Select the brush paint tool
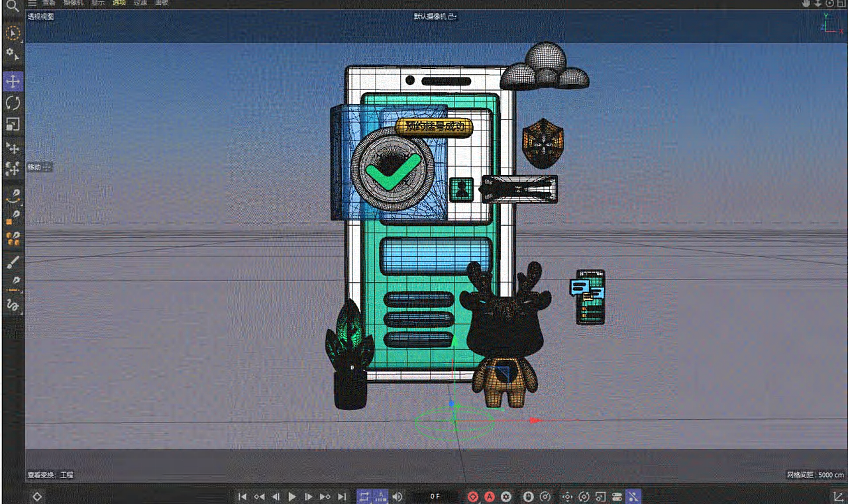 pos(13,261)
